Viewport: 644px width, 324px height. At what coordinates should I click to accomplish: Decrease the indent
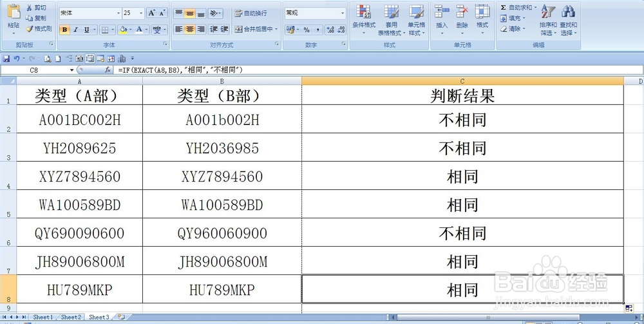tap(214, 29)
